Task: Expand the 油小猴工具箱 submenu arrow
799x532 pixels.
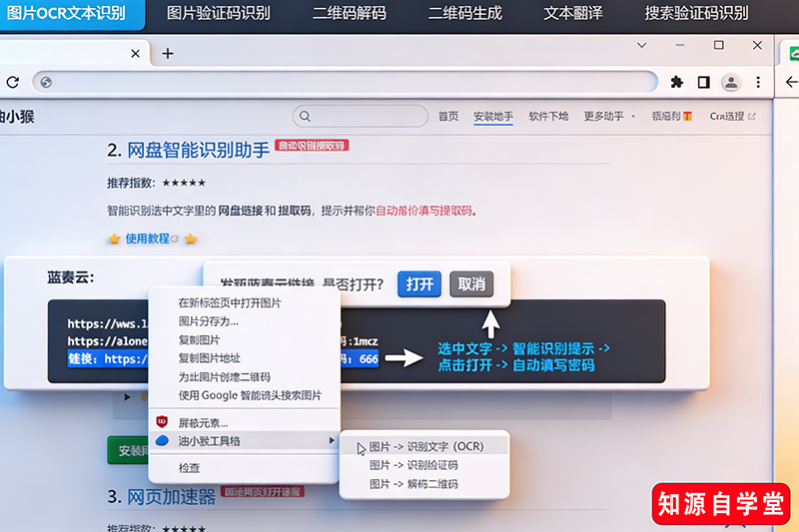Action: pyautogui.click(x=331, y=440)
